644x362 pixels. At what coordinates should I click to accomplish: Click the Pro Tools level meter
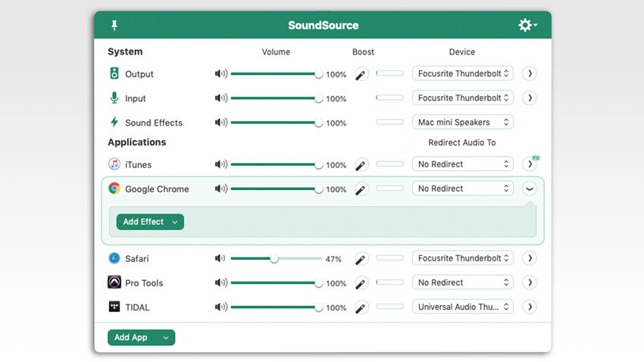[389, 282]
